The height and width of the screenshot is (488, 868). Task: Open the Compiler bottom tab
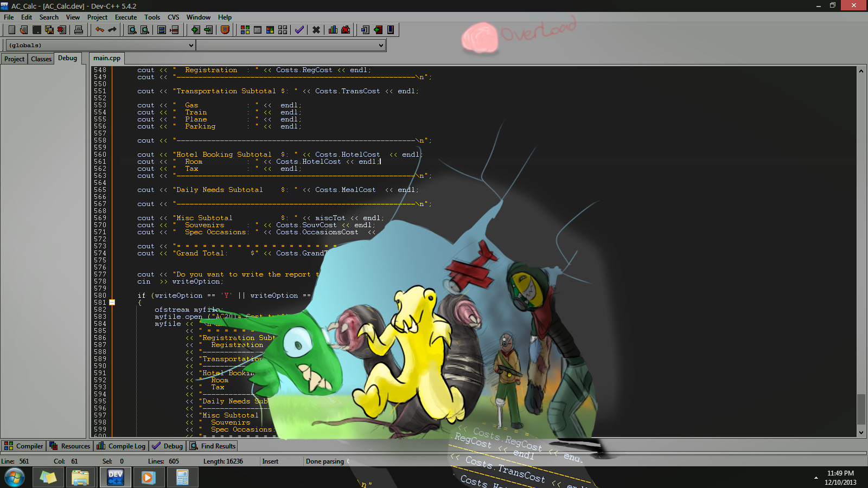point(23,446)
